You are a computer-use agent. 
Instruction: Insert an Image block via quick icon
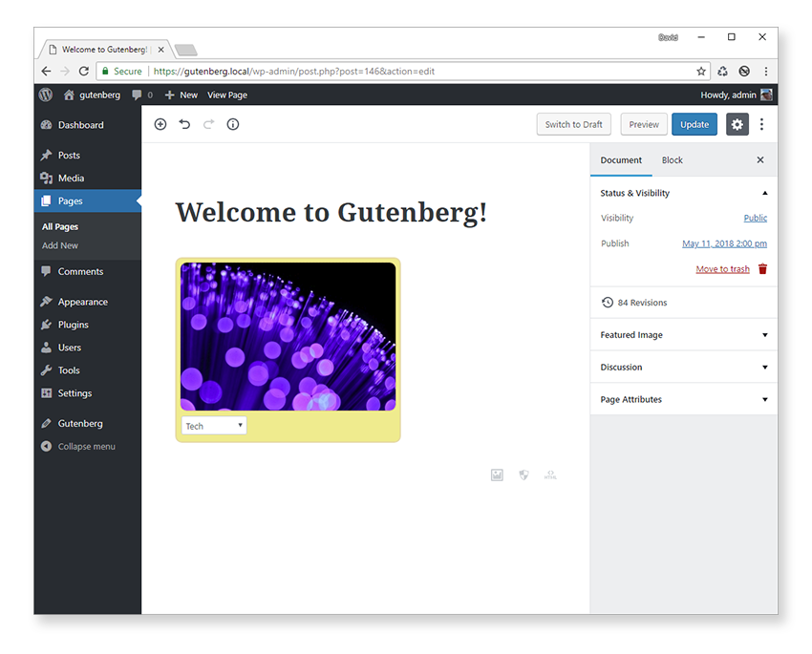point(497,475)
